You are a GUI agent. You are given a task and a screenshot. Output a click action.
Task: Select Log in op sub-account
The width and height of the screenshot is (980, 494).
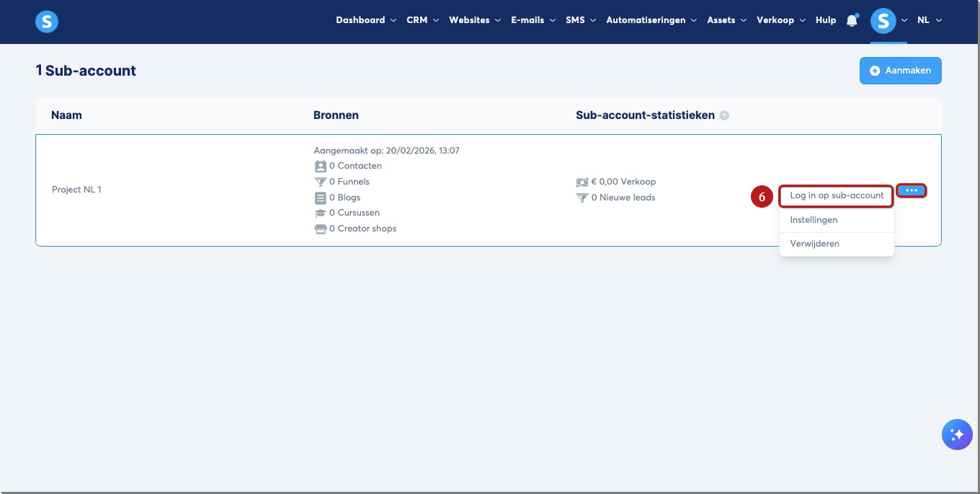pos(837,195)
